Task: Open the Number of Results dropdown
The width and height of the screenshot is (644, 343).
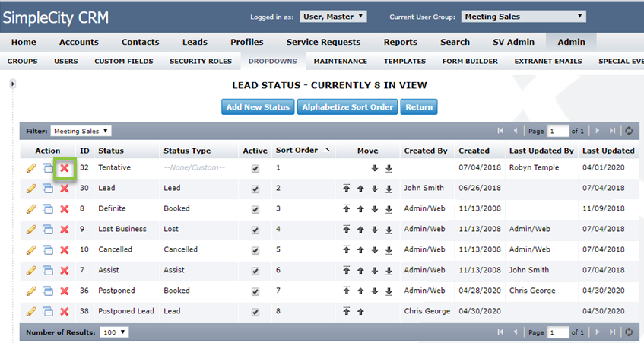Action: tap(114, 332)
